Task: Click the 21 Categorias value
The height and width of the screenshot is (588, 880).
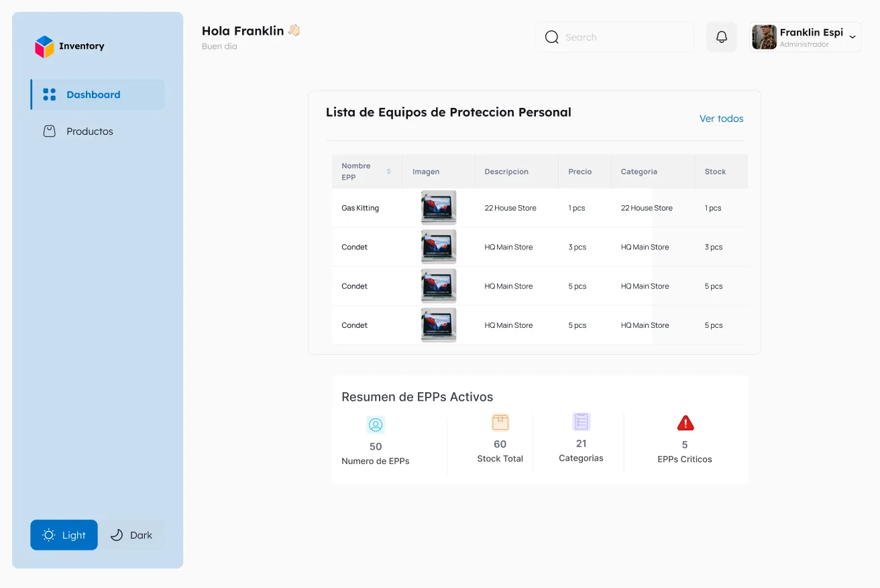Action: click(582, 443)
